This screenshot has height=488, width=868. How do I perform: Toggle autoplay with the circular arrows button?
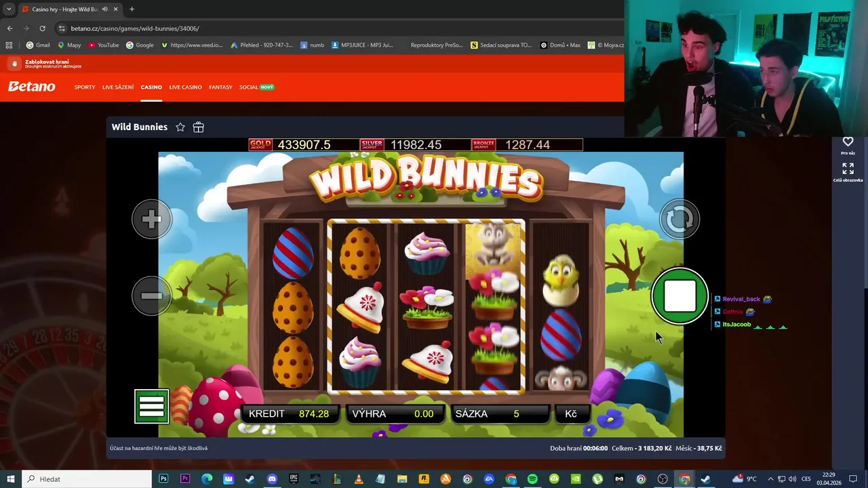tap(679, 219)
